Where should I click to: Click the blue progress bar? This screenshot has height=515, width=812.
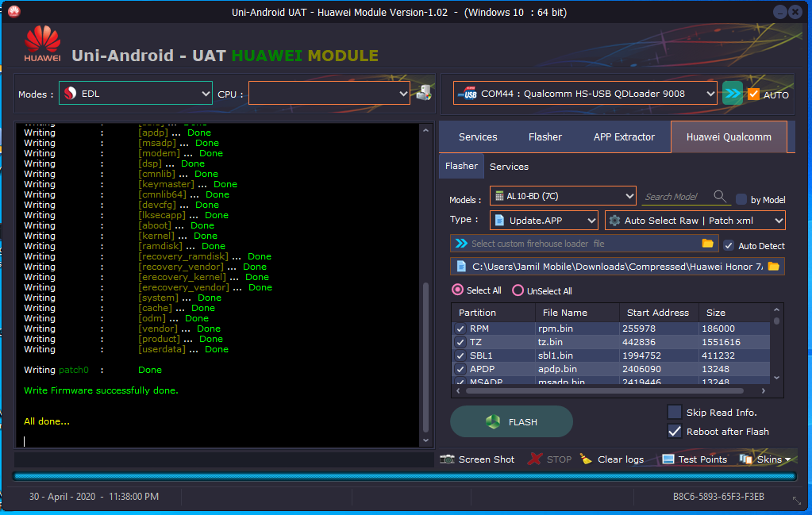click(405, 476)
